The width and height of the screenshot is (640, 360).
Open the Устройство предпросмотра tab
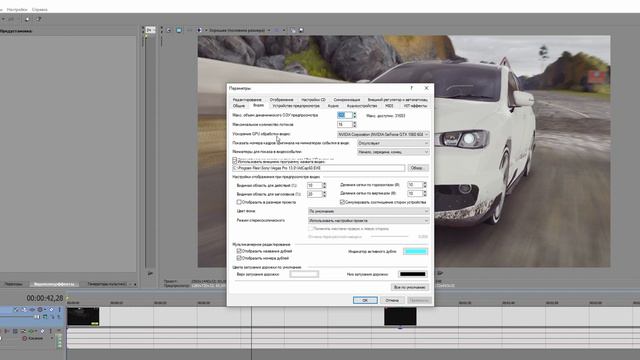(296, 106)
